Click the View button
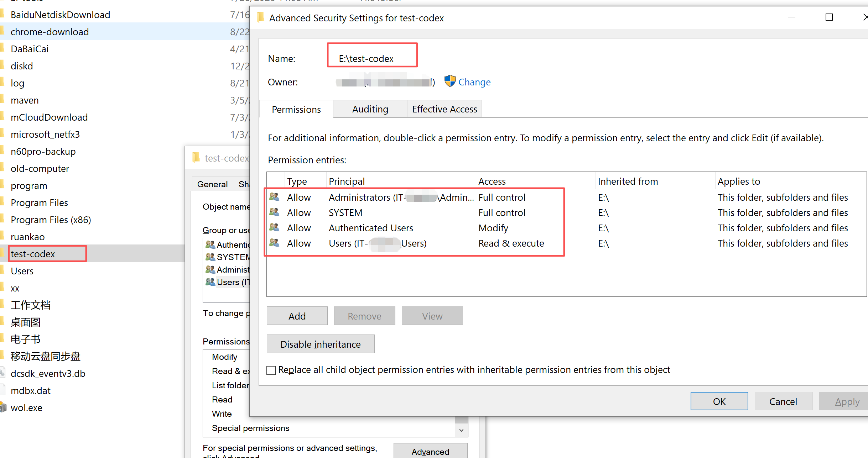This screenshot has height=458, width=868. point(432,316)
